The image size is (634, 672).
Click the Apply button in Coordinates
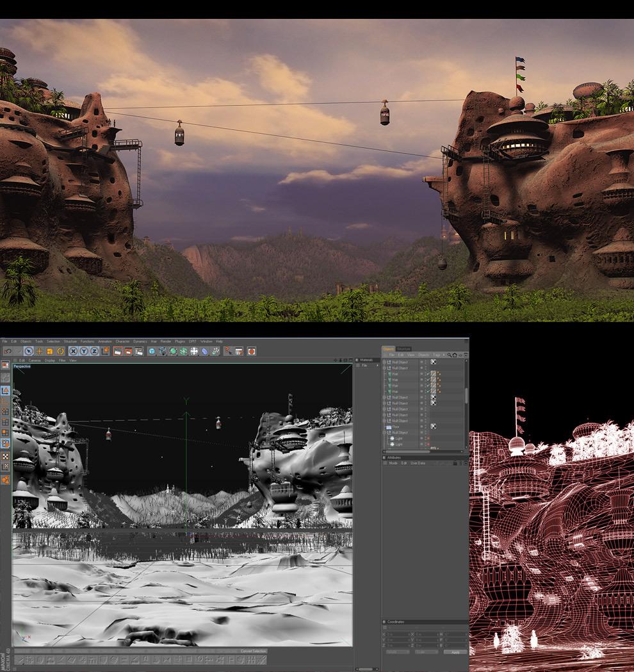pyautogui.click(x=455, y=652)
